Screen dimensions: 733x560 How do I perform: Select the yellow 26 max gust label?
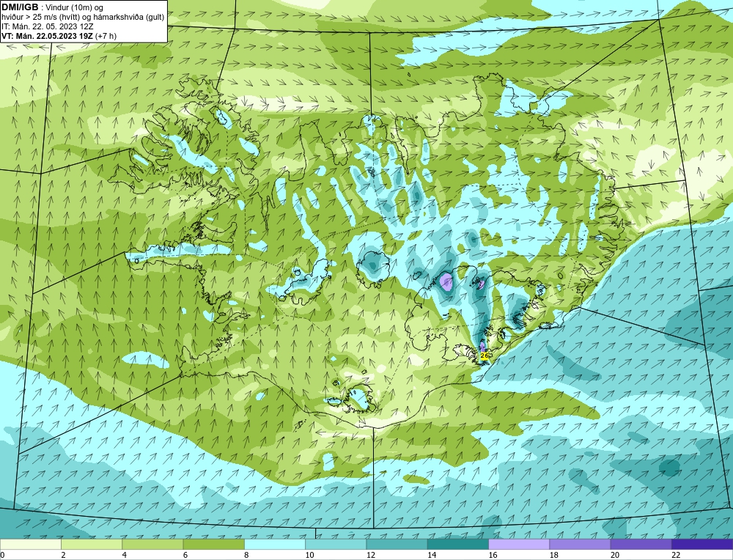click(485, 355)
